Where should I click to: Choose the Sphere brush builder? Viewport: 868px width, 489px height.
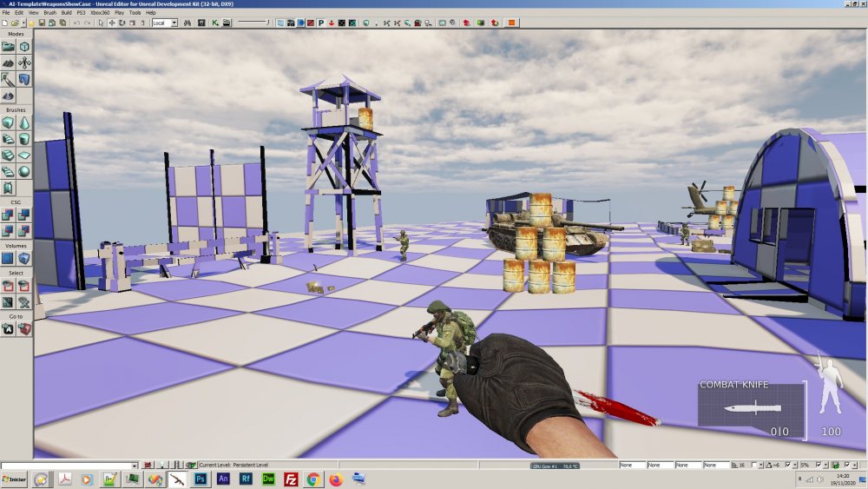point(24,172)
